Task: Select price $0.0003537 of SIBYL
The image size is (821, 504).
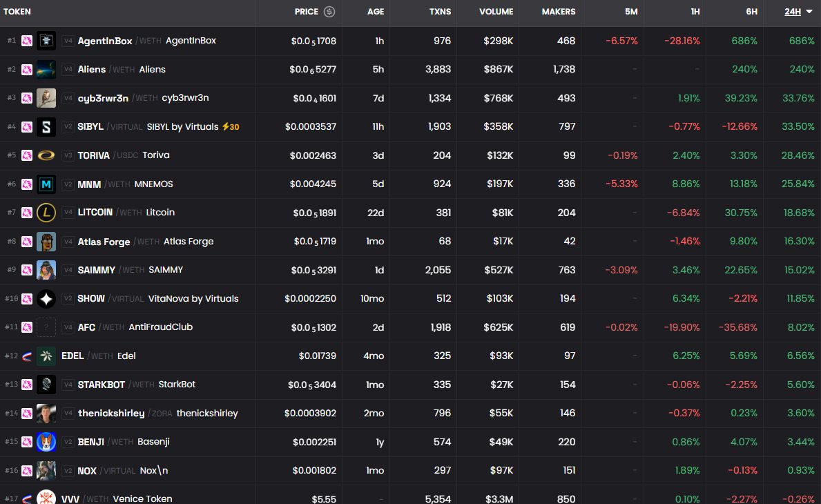Action: [x=311, y=126]
